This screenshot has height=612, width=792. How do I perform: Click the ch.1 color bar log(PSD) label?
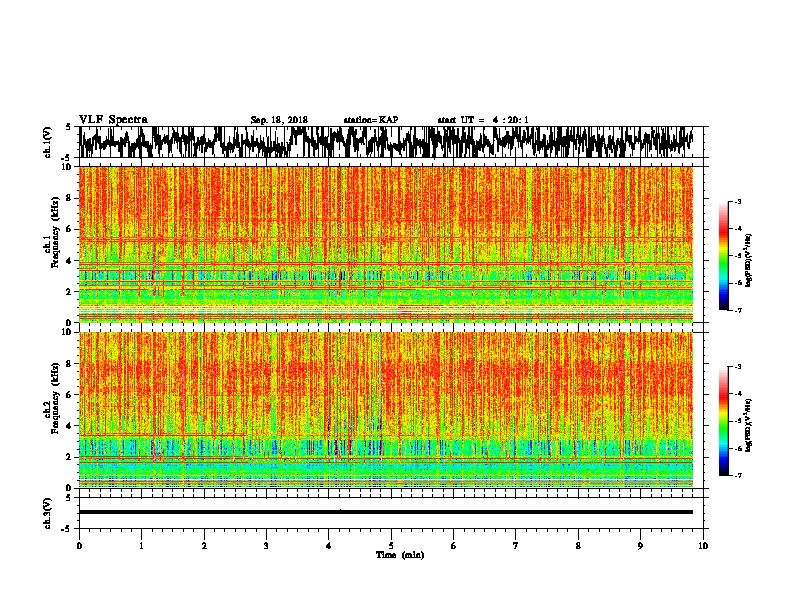pos(748,261)
